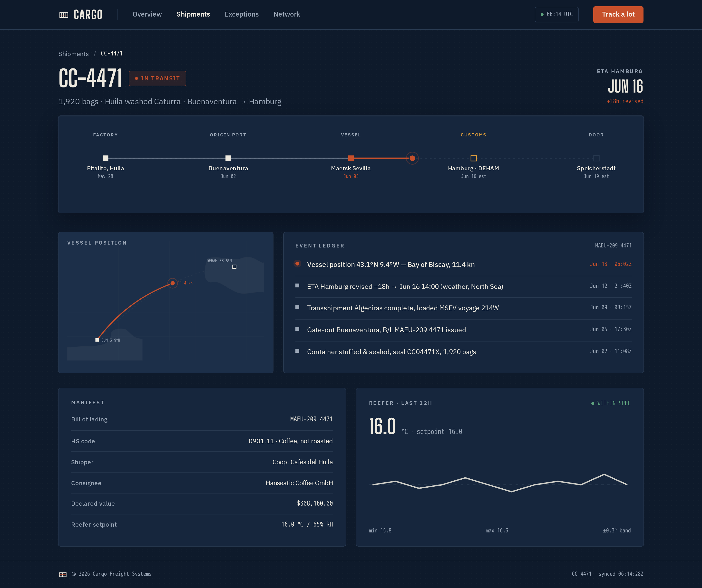The image size is (702, 588).
Task: Click the Jun 13 · 06:02Z timestamp
Action: 611,264
